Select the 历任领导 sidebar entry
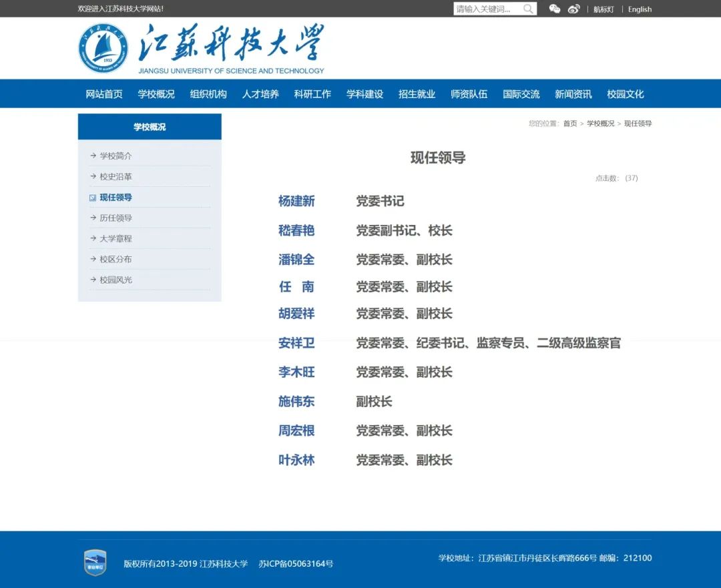 117,218
